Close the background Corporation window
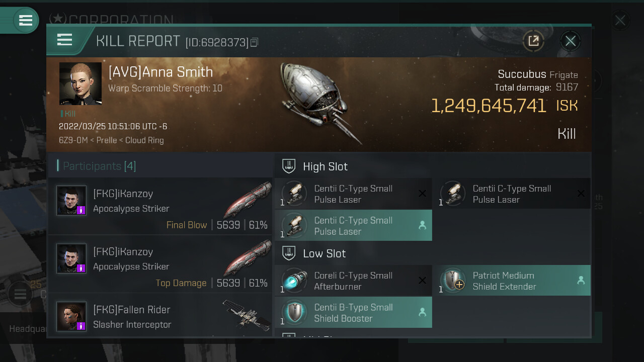 tap(620, 21)
